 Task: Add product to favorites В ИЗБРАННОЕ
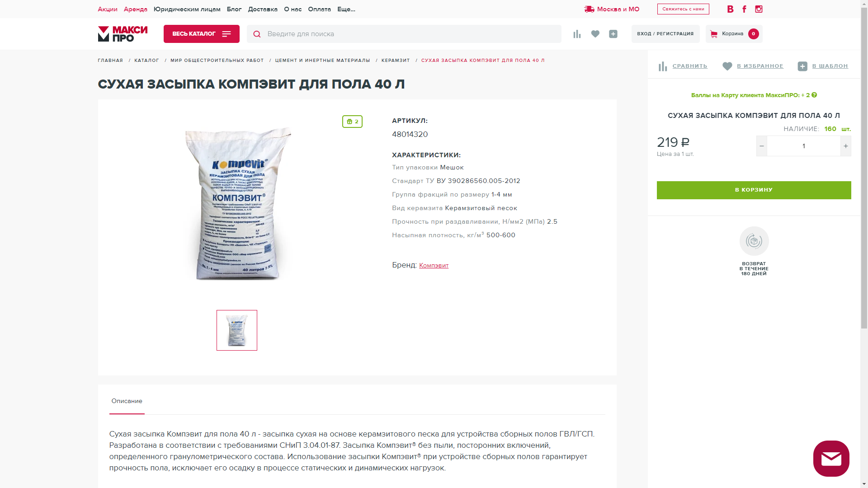coord(753,66)
